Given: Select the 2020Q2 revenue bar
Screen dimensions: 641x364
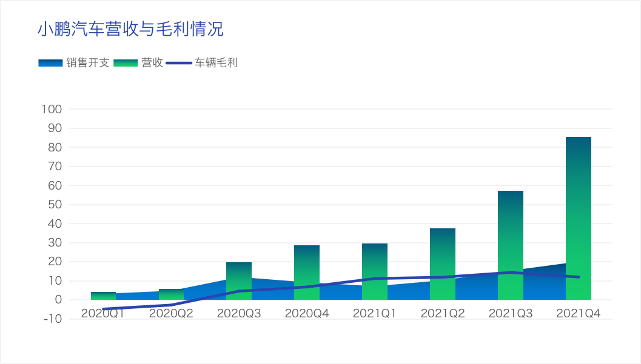Looking at the screenshot, I should (171, 294).
